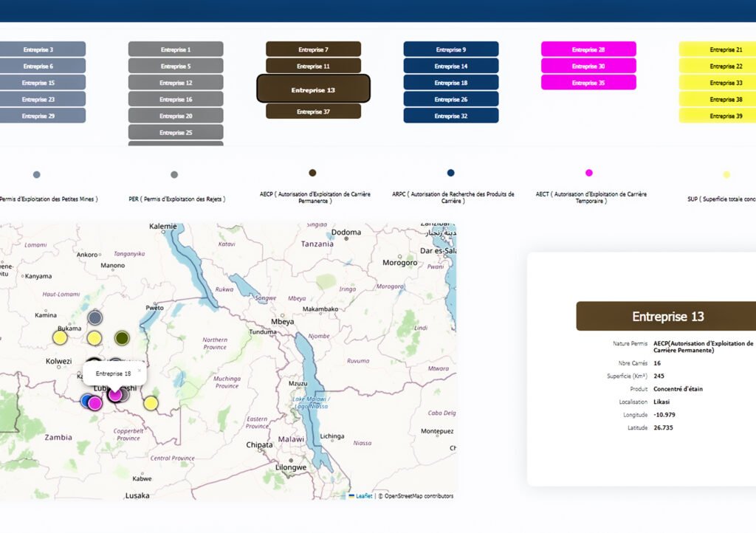
Task: Click the magenta AECT legend dot
Action: click(x=588, y=173)
